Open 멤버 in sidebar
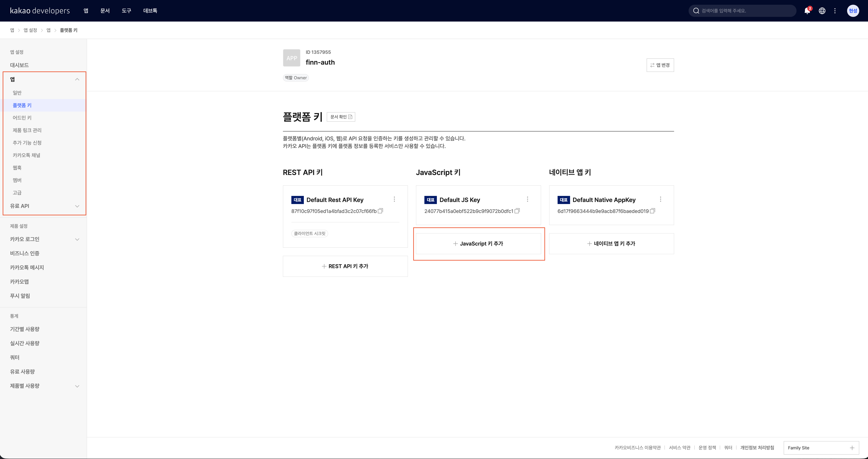Image resolution: width=868 pixels, height=459 pixels. [x=17, y=180]
